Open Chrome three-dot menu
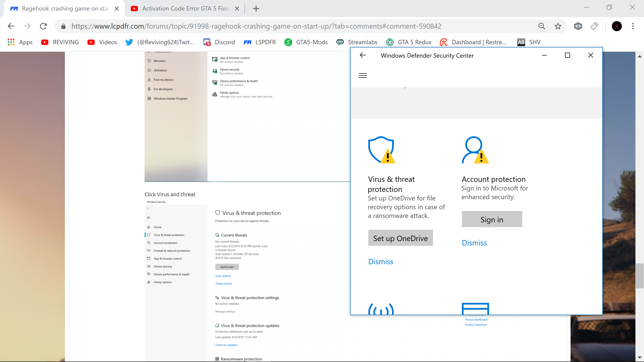This screenshot has height=362, width=644. coord(633,26)
